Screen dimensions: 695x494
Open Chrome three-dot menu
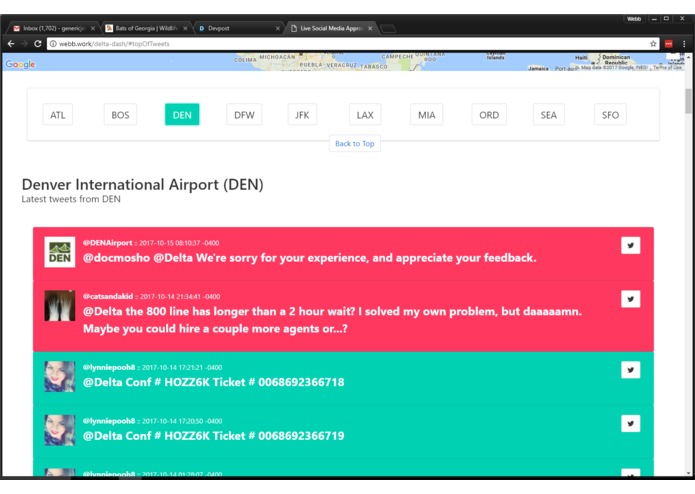point(684,44)
